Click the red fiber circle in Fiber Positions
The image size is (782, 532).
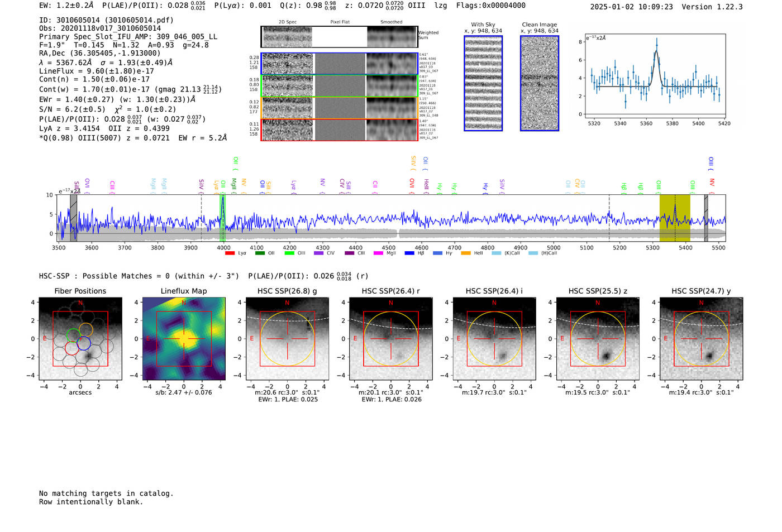[x=71, y=348]
